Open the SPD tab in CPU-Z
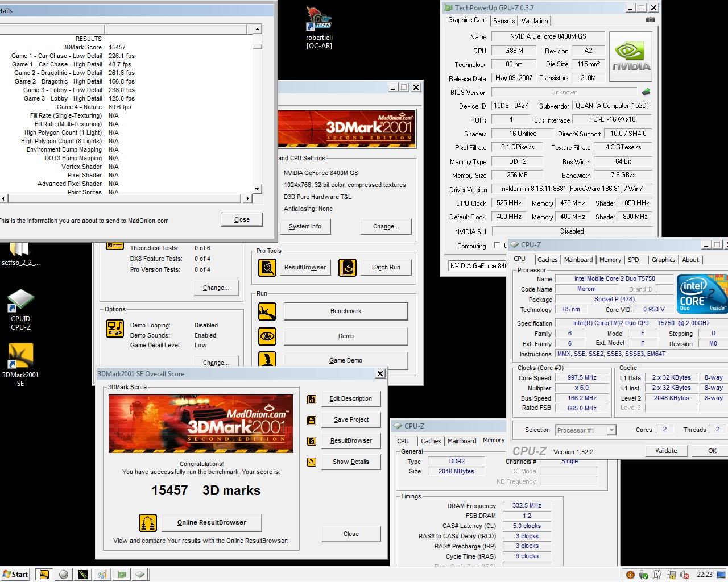The image size is (728, 582). (634, 260)
